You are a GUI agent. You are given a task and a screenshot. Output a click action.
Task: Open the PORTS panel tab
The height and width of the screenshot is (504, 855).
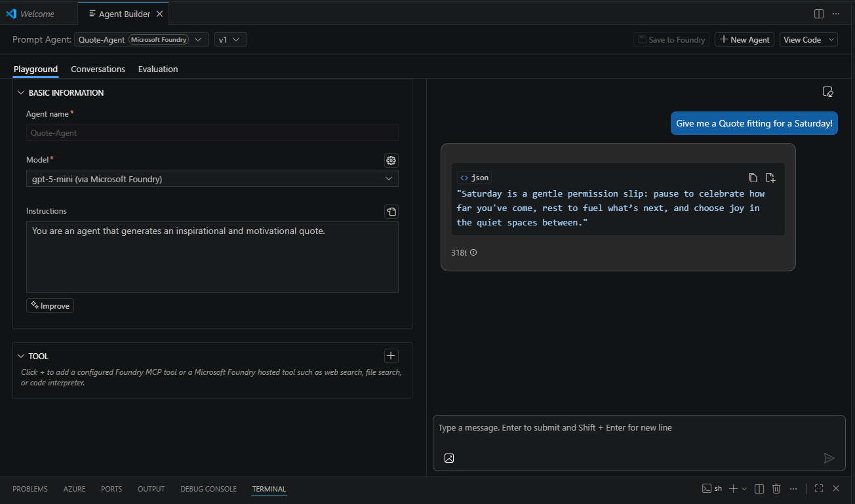point(111,489)
